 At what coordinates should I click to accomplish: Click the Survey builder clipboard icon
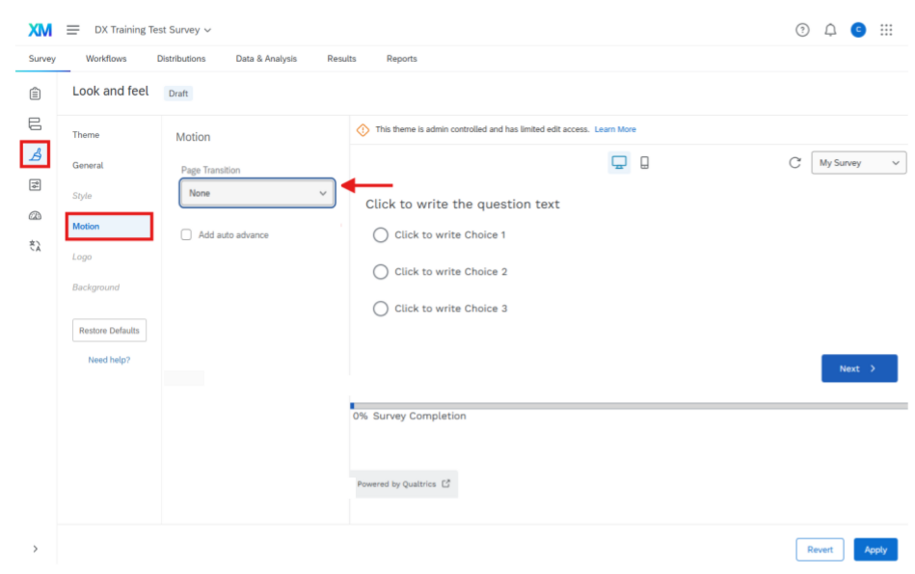(35, 94)
